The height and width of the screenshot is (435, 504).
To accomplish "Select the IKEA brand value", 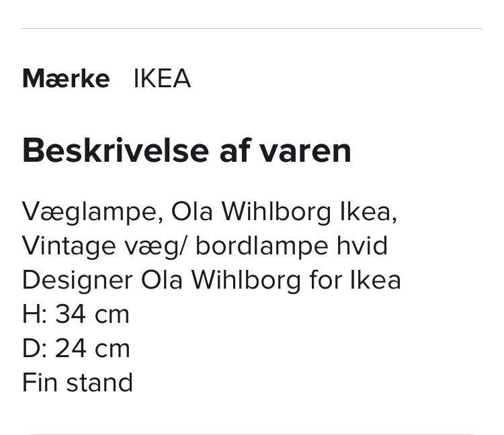I will click(x=162, y=79).
